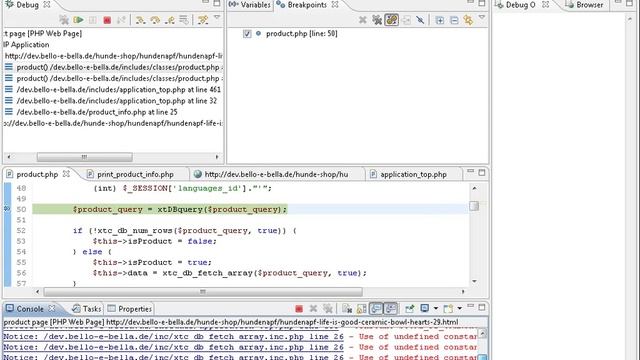Expand all in the Breakpoints view

440,20
